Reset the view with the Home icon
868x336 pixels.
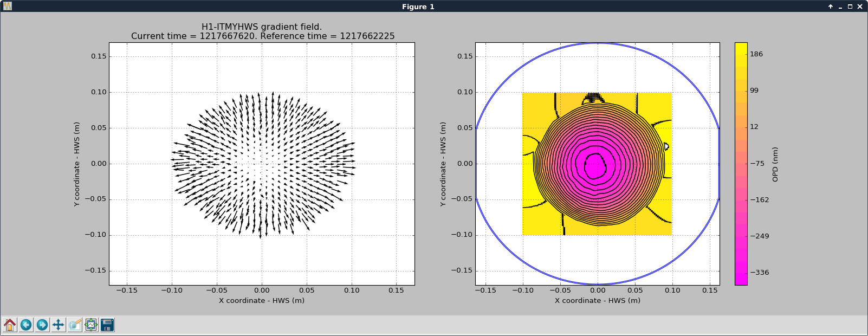[x=10, y=325]
